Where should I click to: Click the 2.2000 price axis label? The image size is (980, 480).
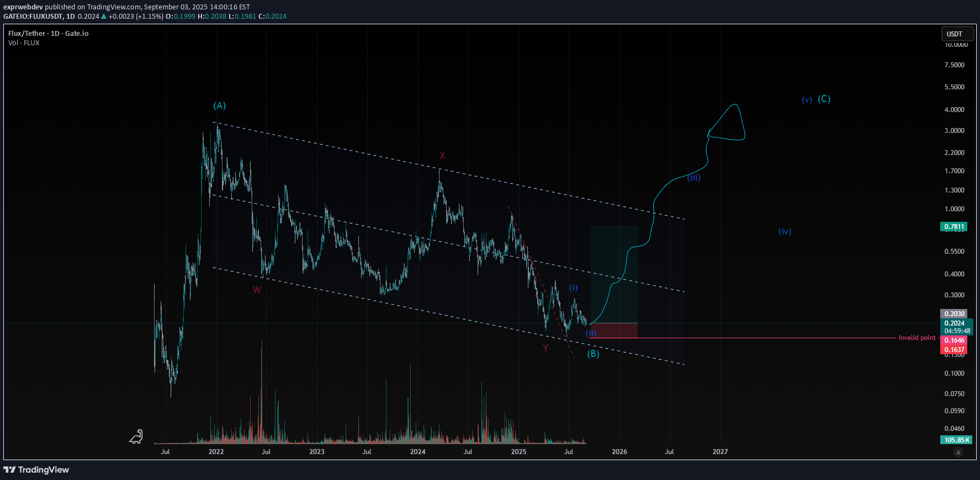(955, 153)
